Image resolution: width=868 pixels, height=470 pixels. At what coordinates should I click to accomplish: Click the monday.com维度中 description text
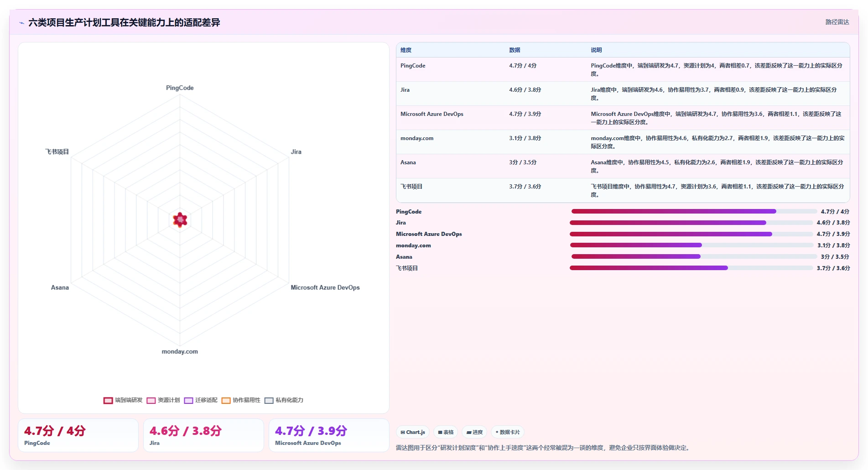coord(717,142)
